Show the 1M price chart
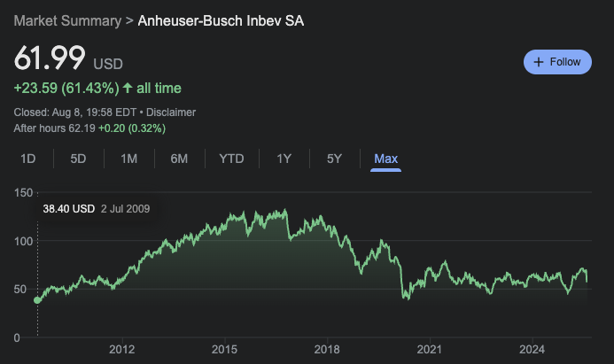 [x=129, y=159]
